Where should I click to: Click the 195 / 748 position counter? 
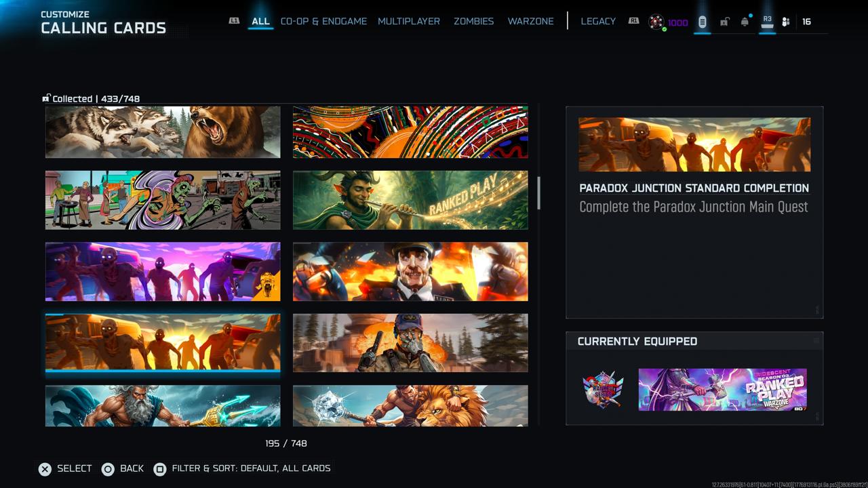(286, 443)
